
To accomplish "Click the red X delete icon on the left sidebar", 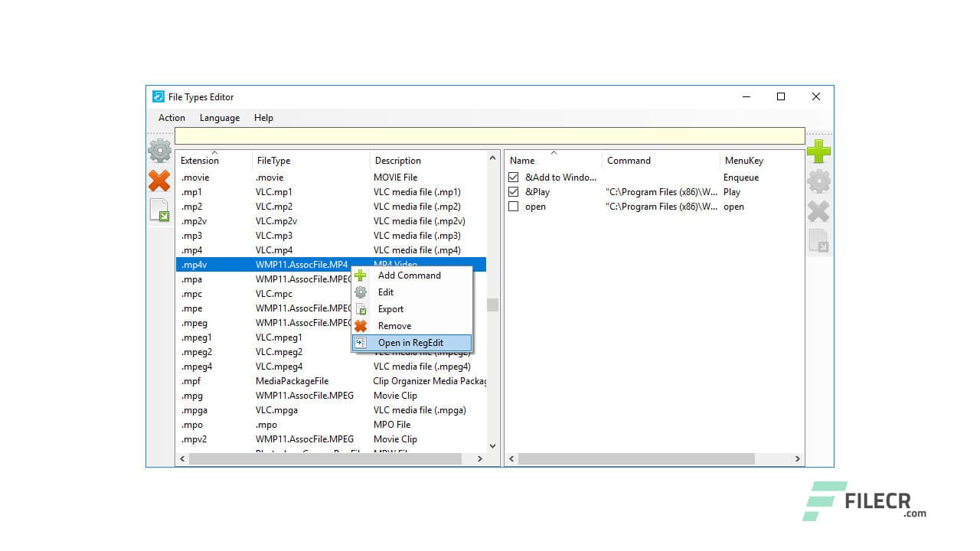I will (159, 181).
